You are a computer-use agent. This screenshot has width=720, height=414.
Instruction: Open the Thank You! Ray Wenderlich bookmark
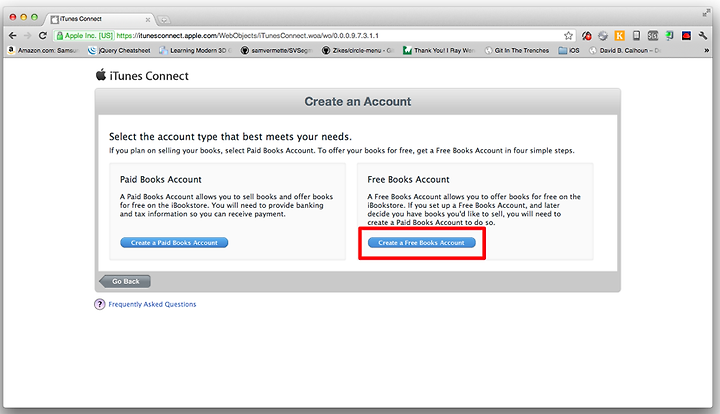439,50
